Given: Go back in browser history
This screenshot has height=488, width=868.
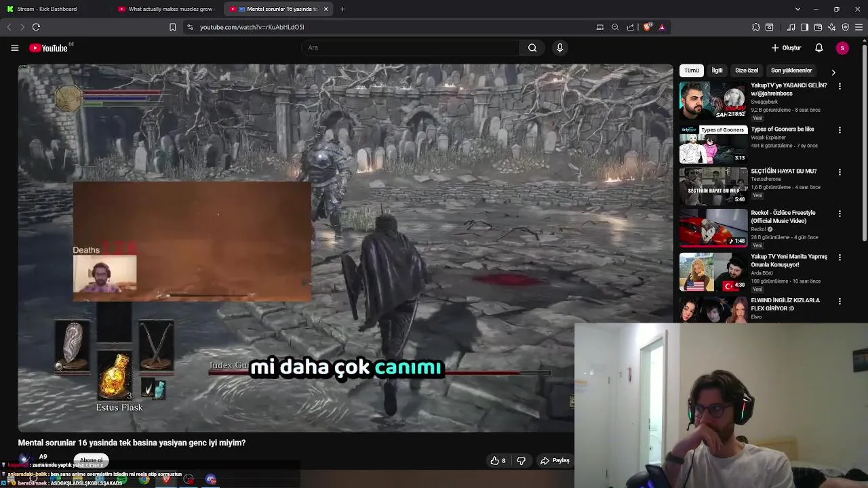Looking at the screenshot, I should [9, 27].
